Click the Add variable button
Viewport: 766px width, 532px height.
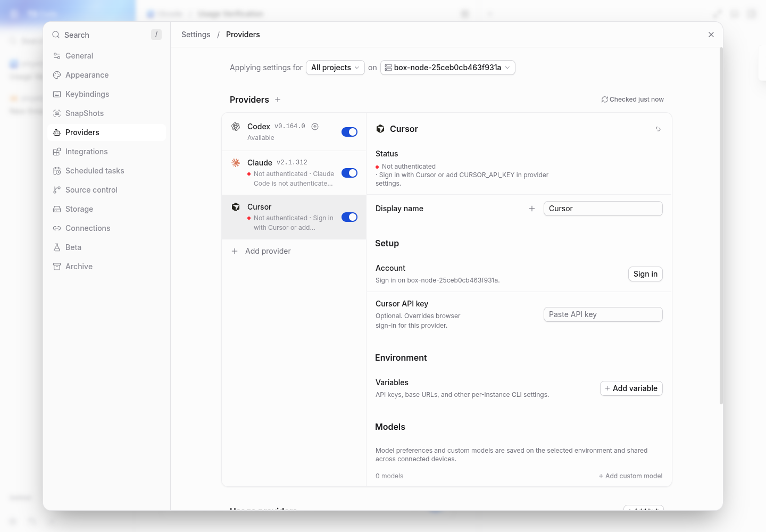631,388
